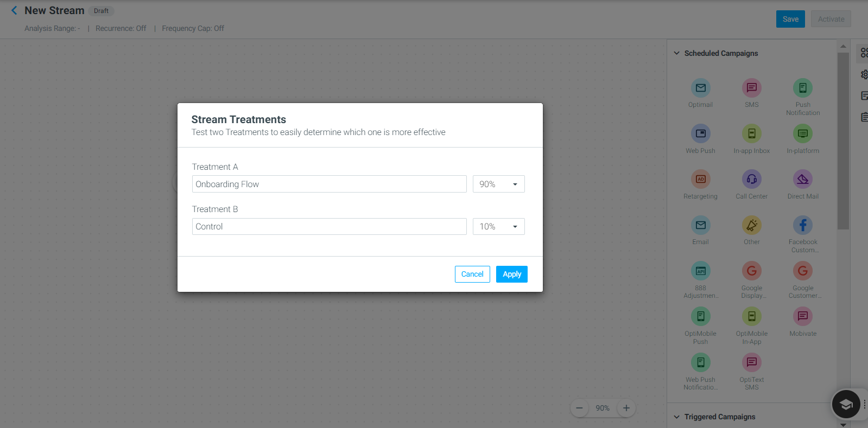Click the Frequency Cap: Off setting
Viewport: 868px width, 428px height.
[x=193, y=28]
